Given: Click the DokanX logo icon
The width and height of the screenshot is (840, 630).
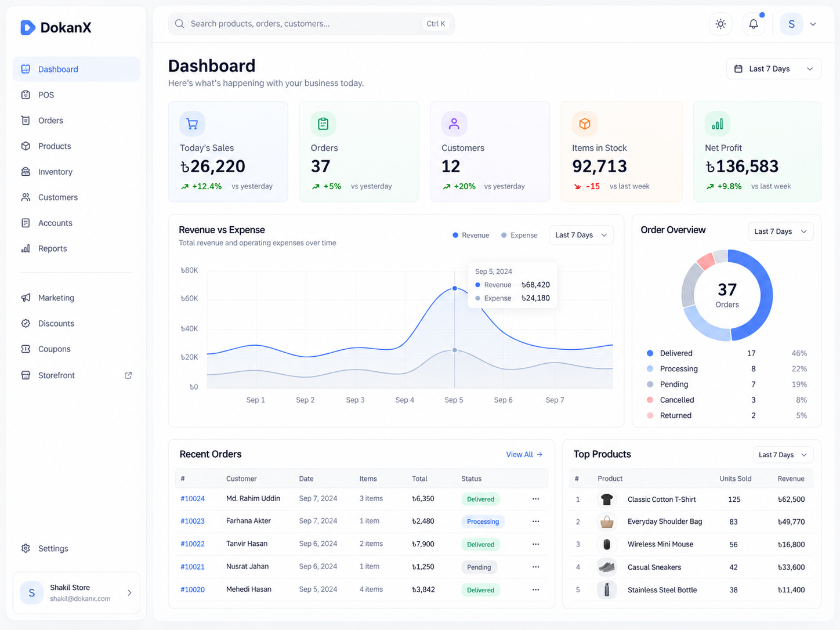Looking at the screenshot, I should tap(27, 27).
